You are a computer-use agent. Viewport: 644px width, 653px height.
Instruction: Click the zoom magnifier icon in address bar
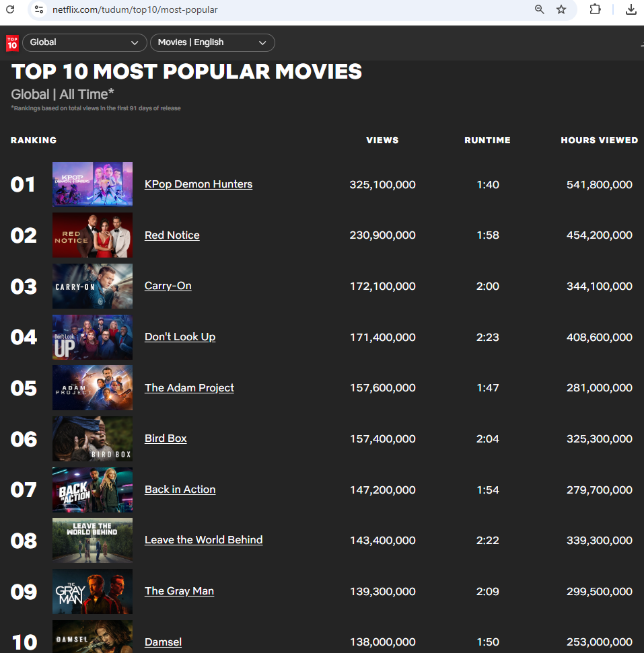540,9
